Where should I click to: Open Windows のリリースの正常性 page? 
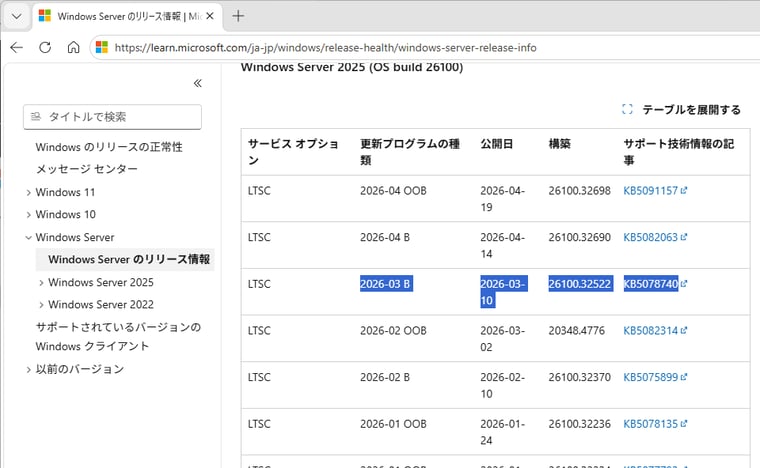tap(109, 147)
